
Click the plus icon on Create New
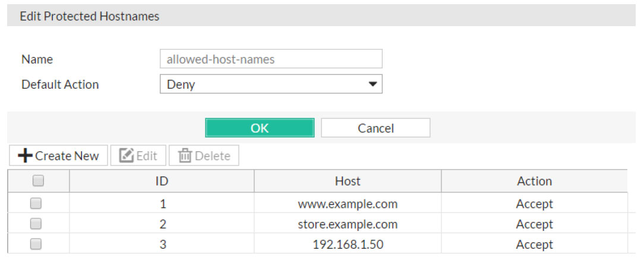(x=26, y=156)
